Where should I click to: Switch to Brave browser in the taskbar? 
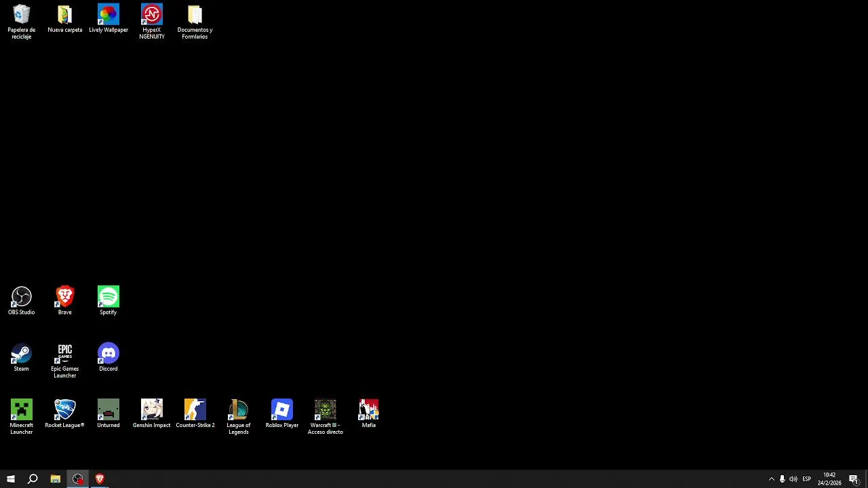click(x=100, y=479)
